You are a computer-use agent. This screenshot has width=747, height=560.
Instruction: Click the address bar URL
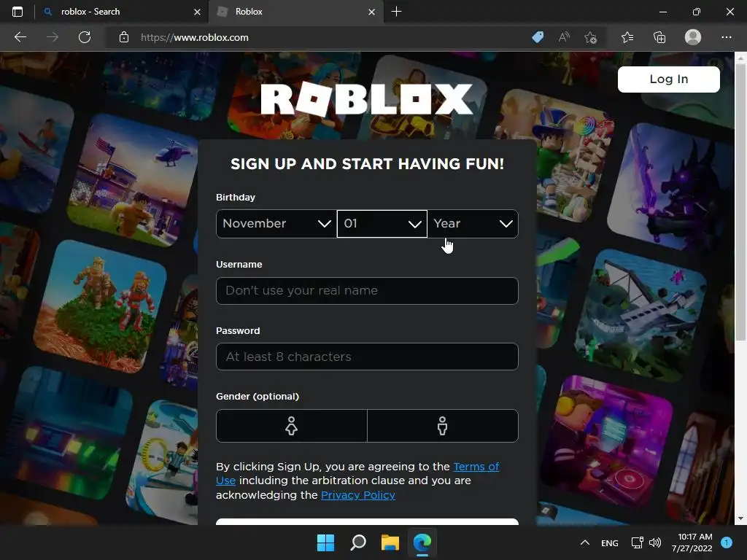(x=194, y=37)
